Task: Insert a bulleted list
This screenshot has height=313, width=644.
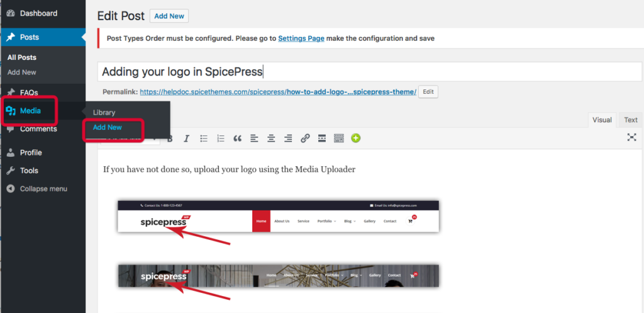Action: point(204,139)
